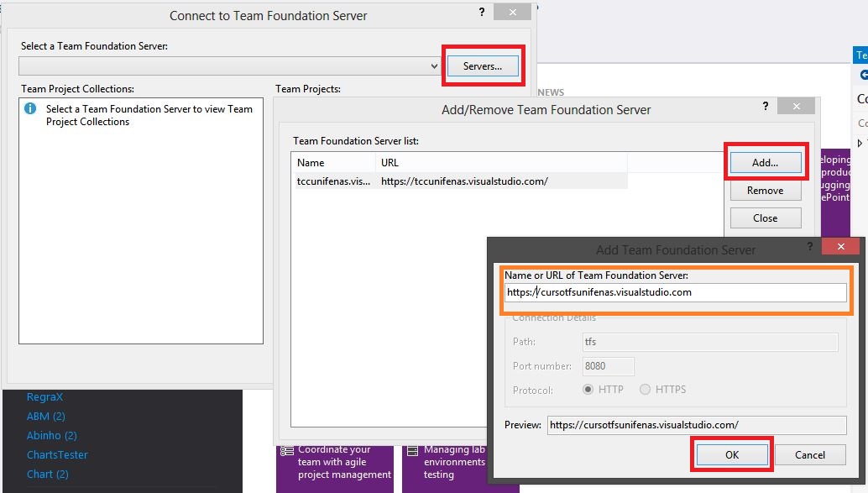Click help icon in Add Team Foundation Server dialog

(x=809, y=246)
